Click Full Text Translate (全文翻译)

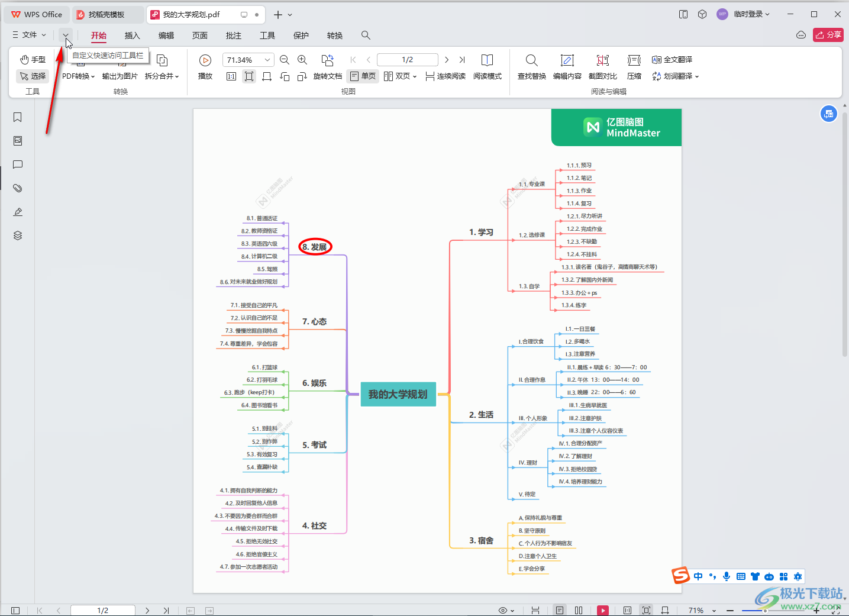(672, 60)
